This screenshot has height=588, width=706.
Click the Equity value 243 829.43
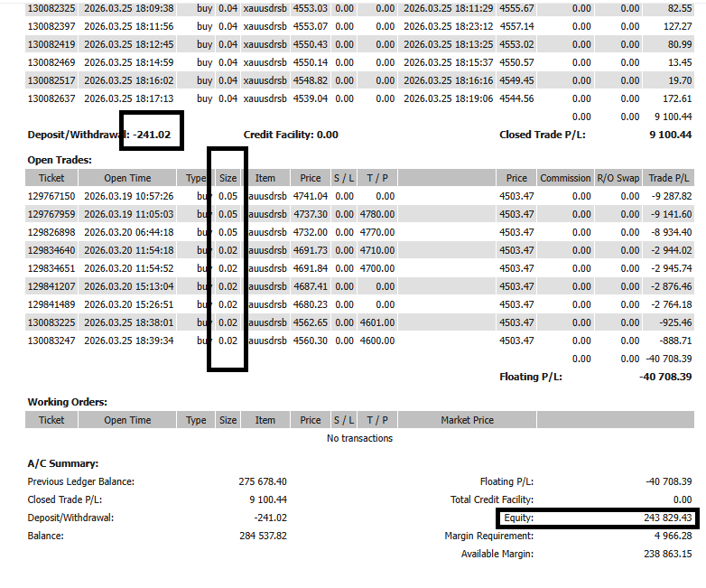[667, 518]
